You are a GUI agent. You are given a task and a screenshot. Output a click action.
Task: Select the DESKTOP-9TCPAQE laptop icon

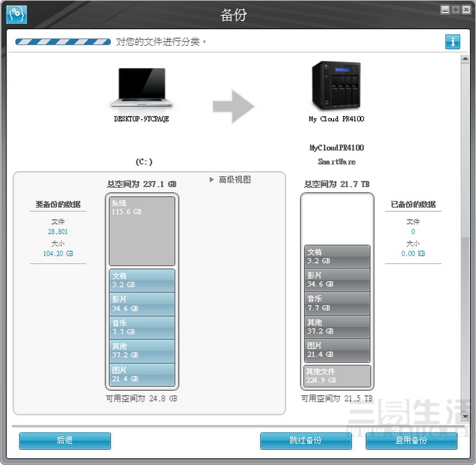pyautogui.click(x=142, y=88)
